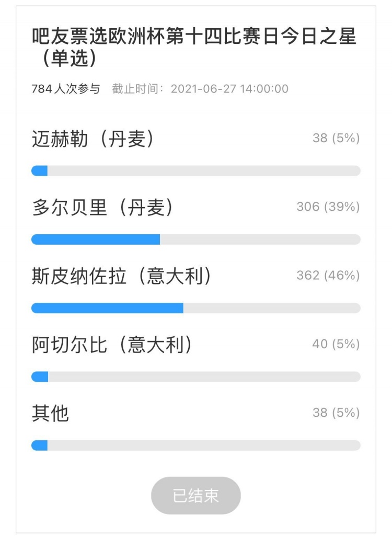Viewport: 392px width, 536px height.
Task: Click the 截止时间 2021-06-27 deadline text
Action: point(200,89)
